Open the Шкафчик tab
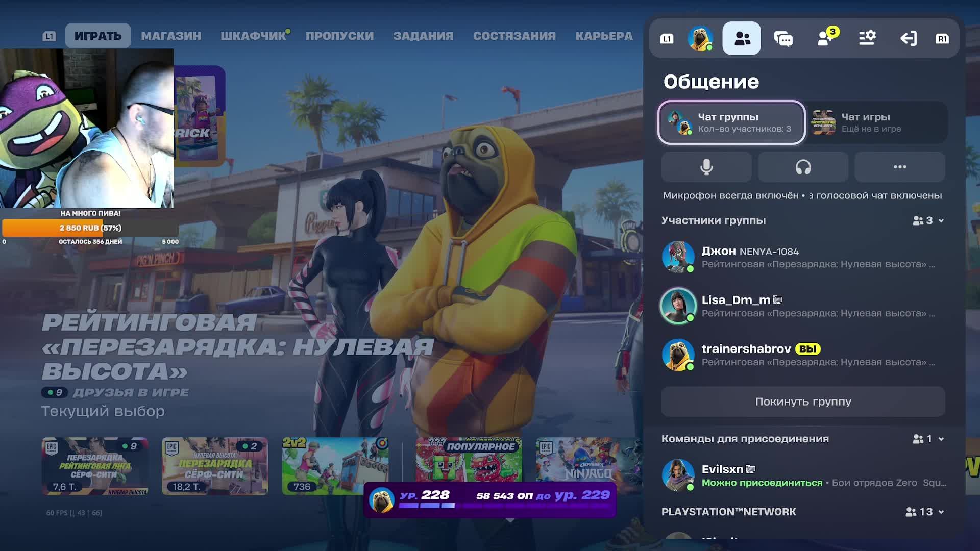The width and height of the screenshot is (980, 551). tap(253, 36)
